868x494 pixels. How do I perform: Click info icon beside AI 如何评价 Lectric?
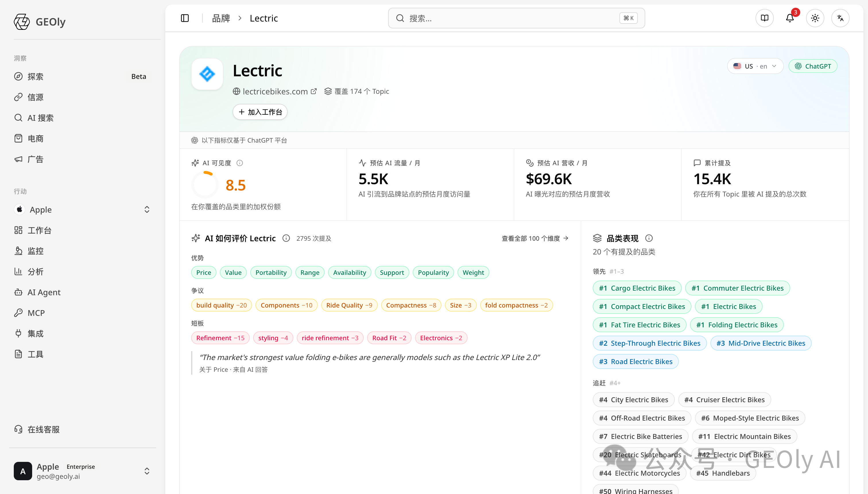286,238
